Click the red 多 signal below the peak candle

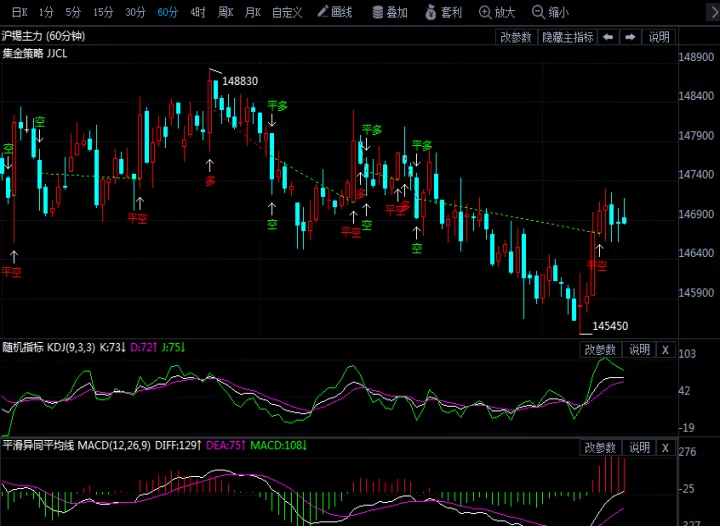point(210,181)
